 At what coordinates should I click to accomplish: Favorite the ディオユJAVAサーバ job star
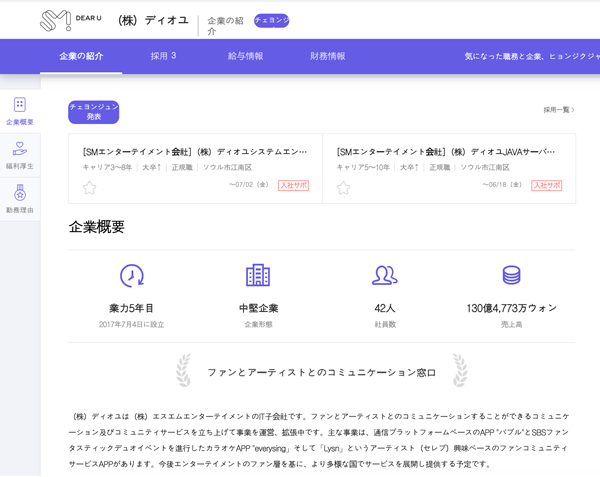344,187
